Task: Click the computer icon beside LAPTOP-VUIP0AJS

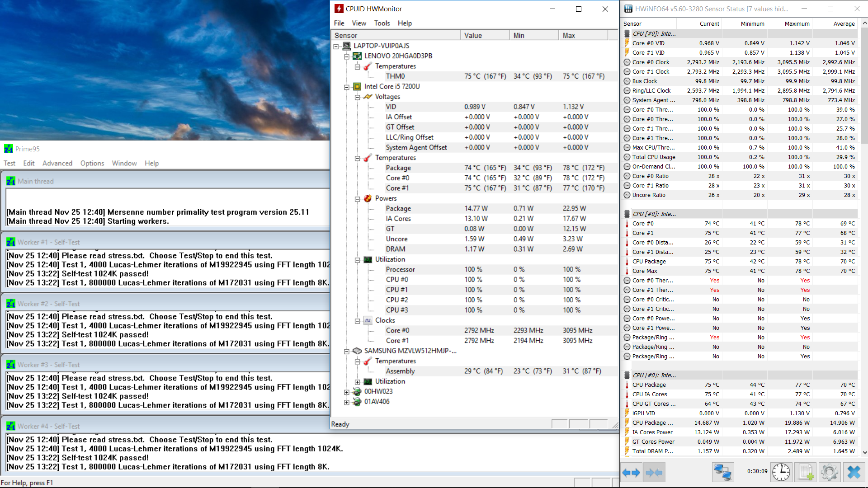Action: 347,46
